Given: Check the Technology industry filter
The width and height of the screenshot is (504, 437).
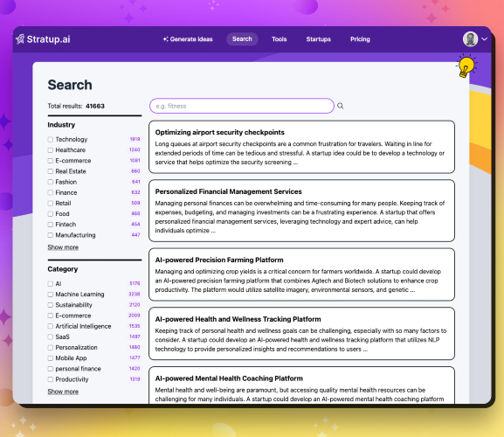Looking at the screenshot, I should tap(51, 139).
